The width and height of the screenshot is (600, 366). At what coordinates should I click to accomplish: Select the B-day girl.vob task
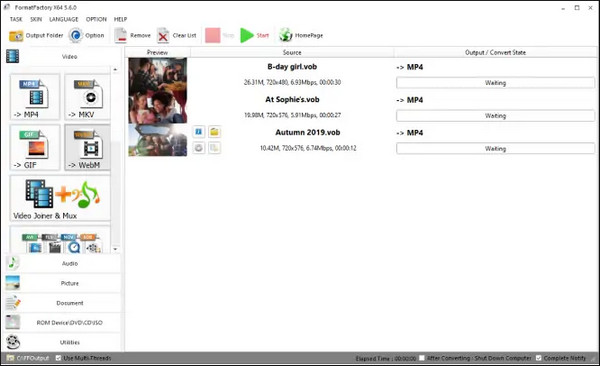292,67
